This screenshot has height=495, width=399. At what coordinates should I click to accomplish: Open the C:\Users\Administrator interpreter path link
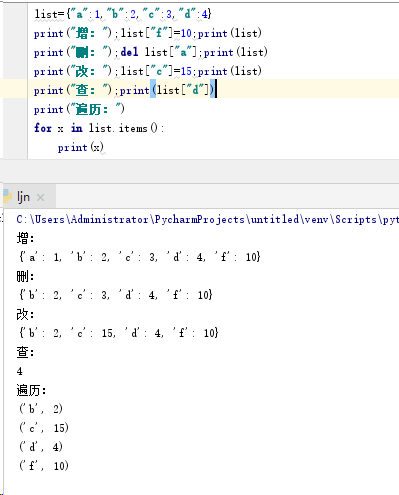point(207,219)
